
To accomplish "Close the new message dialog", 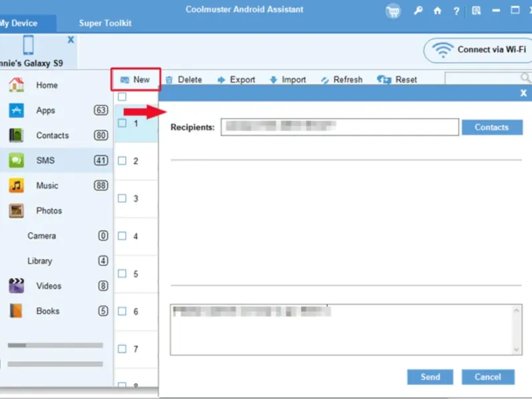I will tap(523, 93).
